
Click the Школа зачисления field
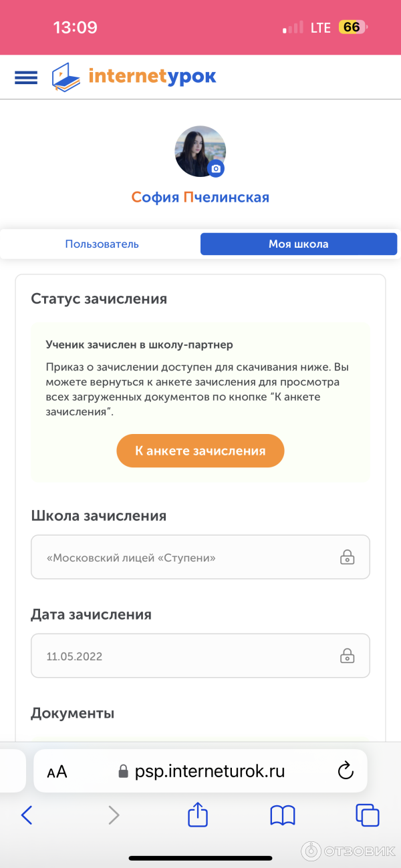(187, 557)
